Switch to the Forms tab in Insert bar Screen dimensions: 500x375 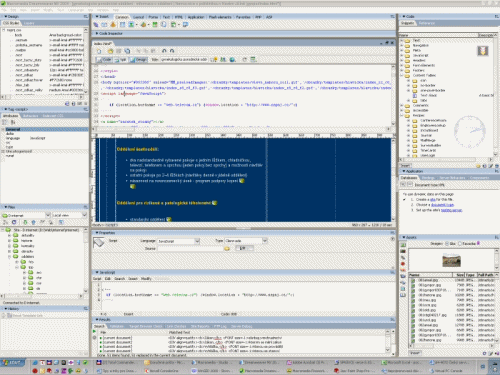pos(153,17)
